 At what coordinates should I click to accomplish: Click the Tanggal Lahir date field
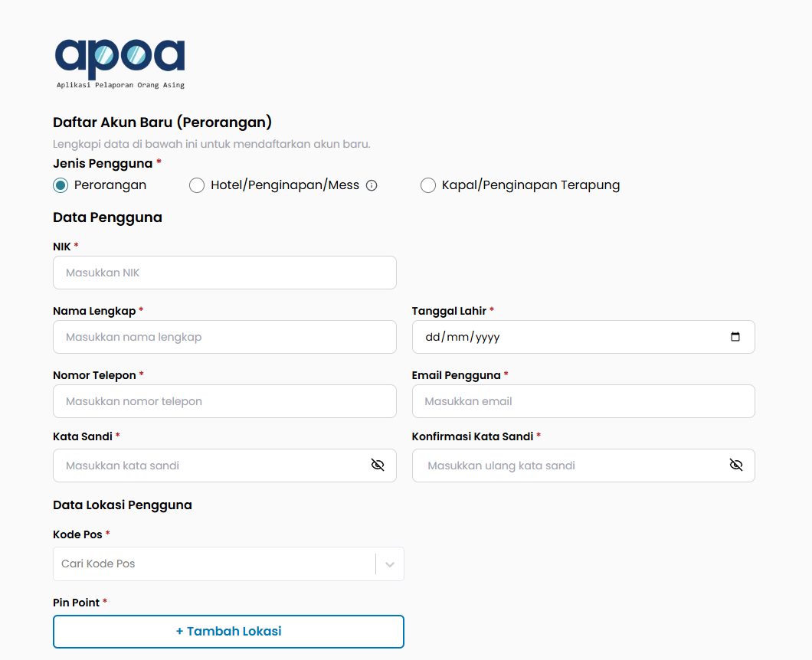coord(567,337)
